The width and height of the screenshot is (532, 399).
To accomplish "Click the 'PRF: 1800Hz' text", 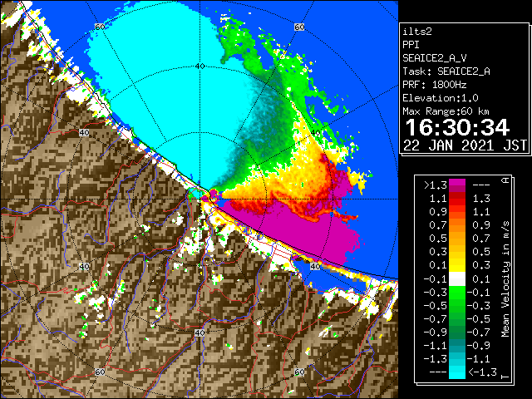I will (435, 85).
